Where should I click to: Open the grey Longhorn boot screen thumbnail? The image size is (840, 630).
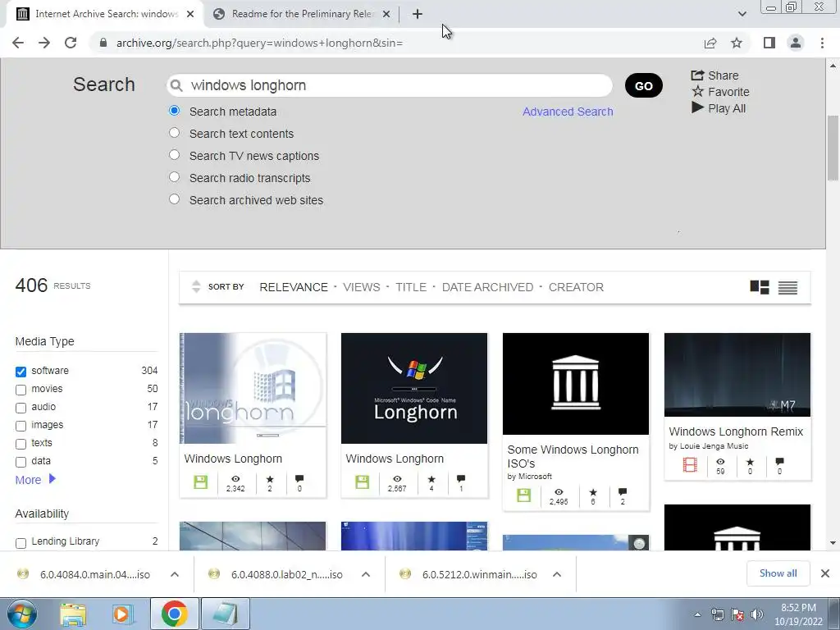click(253, 388)
